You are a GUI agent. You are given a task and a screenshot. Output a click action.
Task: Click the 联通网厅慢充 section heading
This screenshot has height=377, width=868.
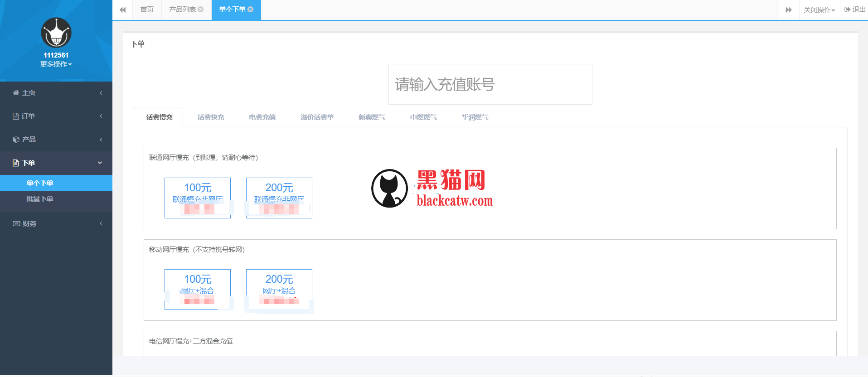[x=204, y=158]
